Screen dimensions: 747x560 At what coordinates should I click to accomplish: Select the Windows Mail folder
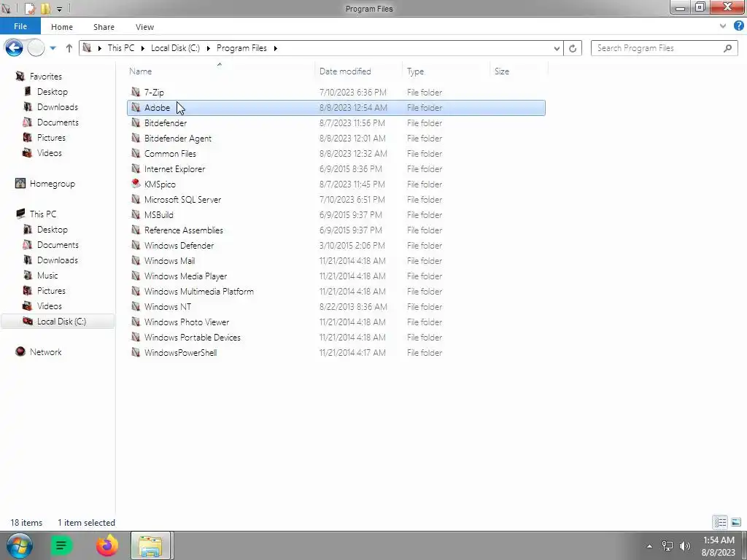pyautogui.click(x=336, y=260)
